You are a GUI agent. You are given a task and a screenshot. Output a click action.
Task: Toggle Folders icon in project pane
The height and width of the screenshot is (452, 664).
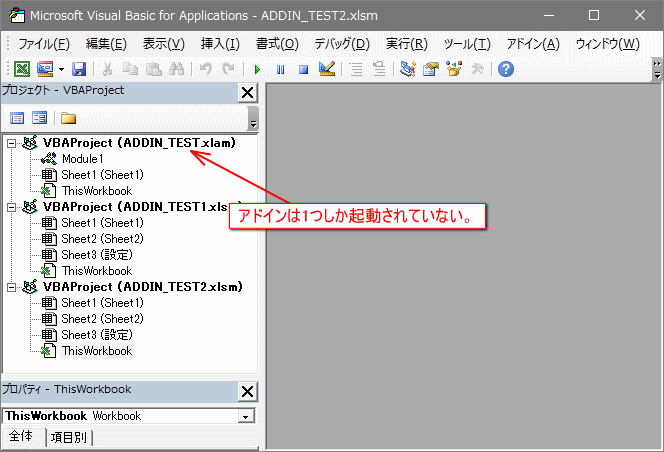click(x=68, y=118)
